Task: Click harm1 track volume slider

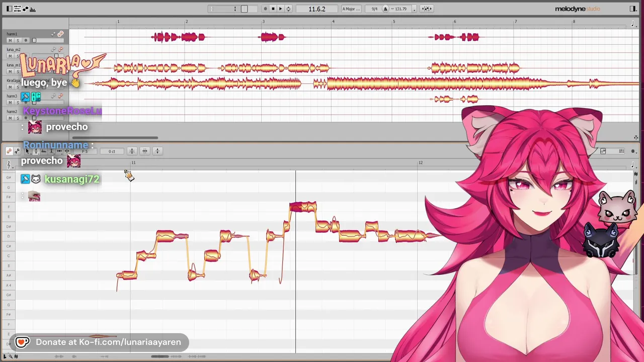Action: [48, 40]
